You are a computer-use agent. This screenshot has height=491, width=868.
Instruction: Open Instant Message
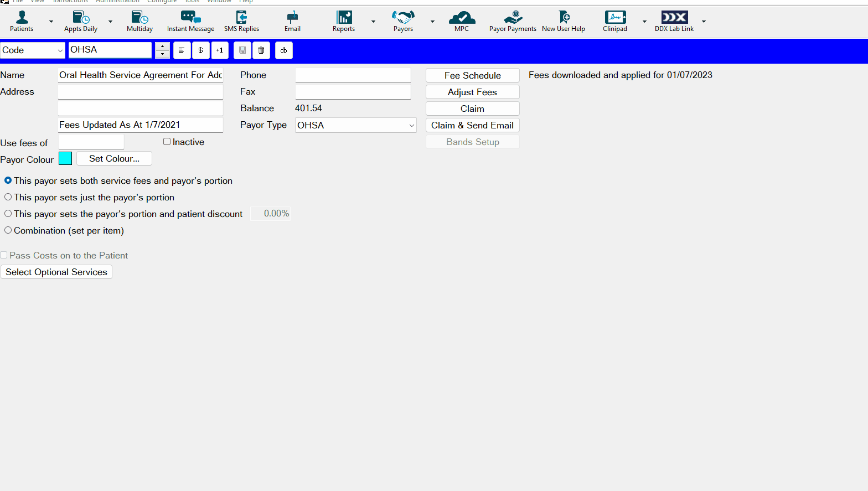tap(190, 22)
